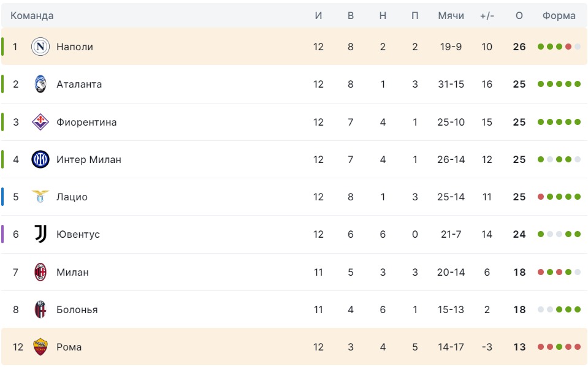The image size is (588, 367).
Task: Click Atalanta's first green form dot
Action: tap(541, 84)
